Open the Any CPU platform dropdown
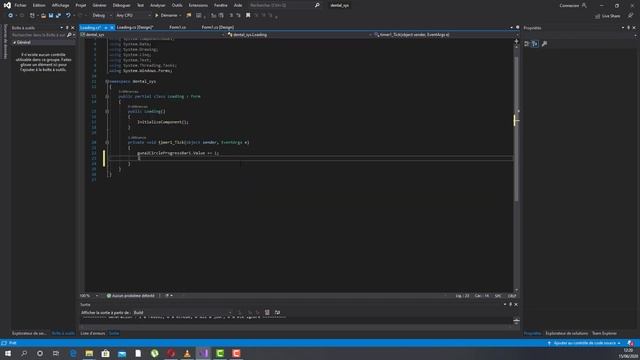The width and height of the screenshot is (640, 360). [133, 16]
